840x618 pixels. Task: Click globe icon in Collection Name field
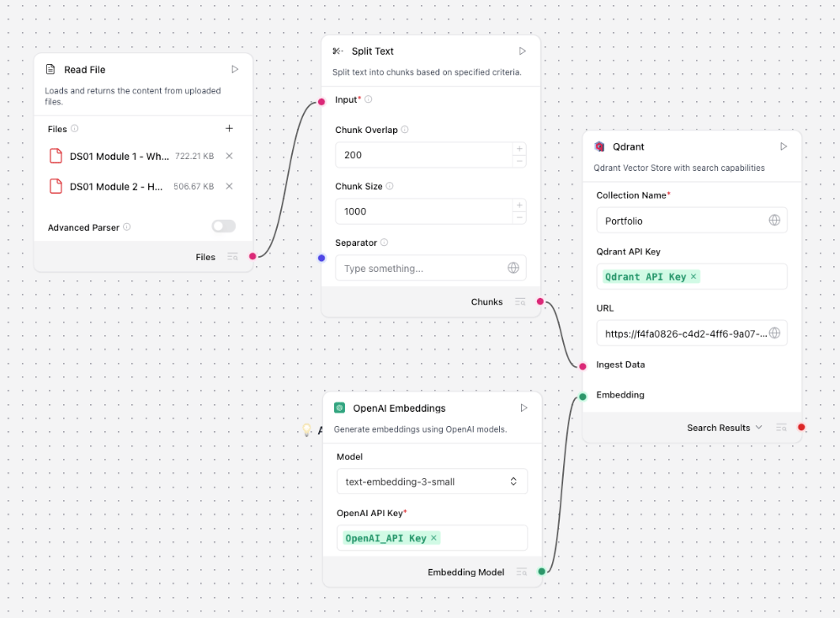(x=774, y=221)
